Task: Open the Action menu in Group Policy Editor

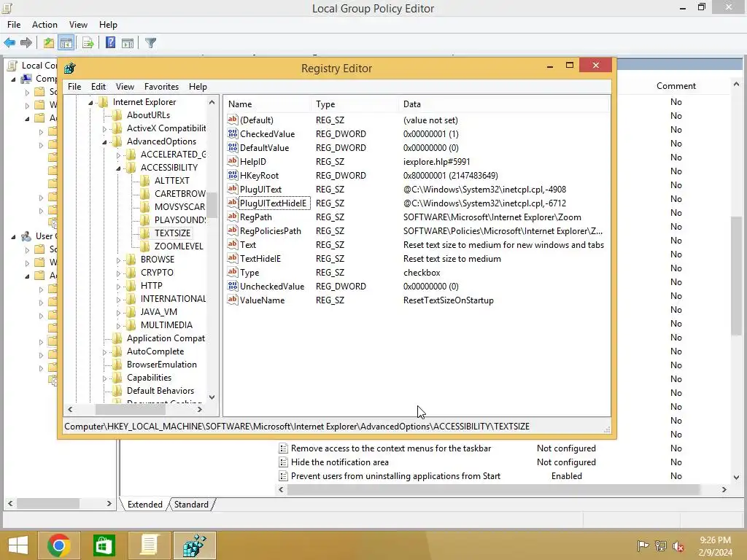Action: [44, 25]
